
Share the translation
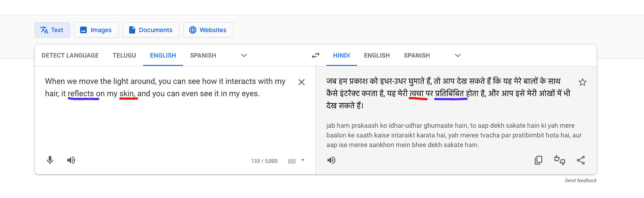[581, 160]
